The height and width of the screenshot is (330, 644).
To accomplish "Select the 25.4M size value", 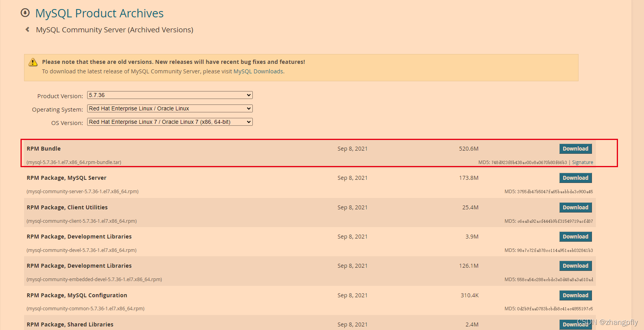I will 470,207.
